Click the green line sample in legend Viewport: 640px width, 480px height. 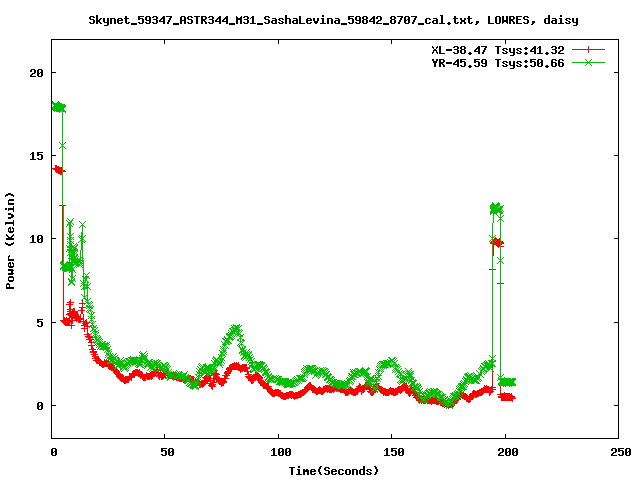[x=588, y=62]
